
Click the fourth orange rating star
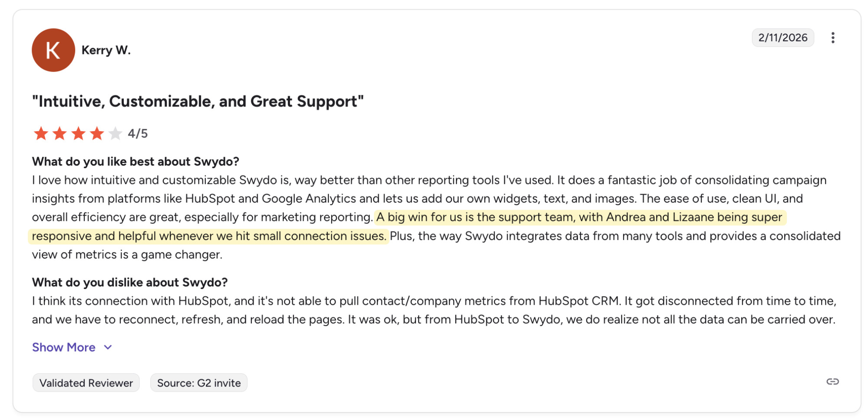(97, 133)
